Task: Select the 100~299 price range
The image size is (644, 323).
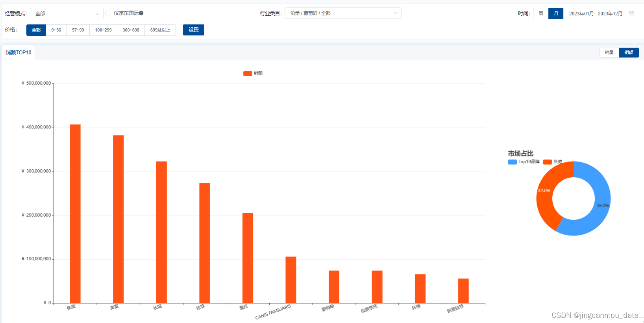Action: 103,30
